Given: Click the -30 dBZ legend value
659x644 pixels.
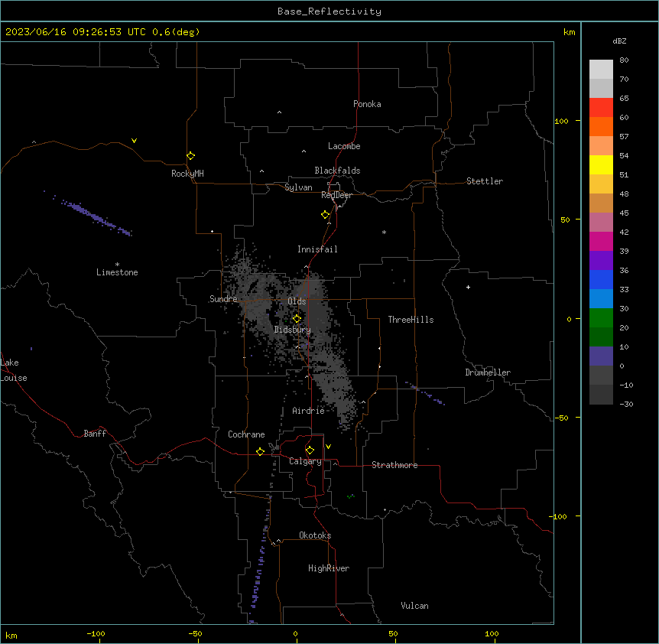Looking at the screenshot, I should point(626,405).
